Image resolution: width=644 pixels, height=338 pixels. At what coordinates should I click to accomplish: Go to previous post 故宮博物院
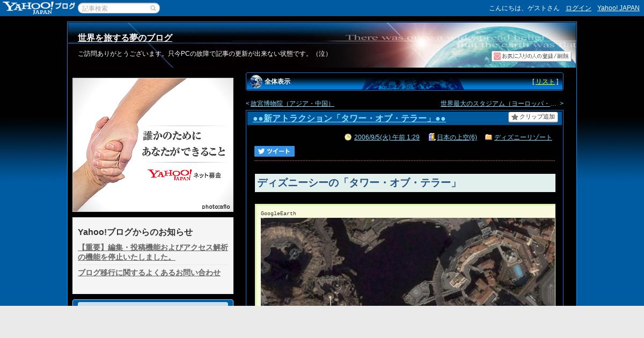(x=292, y=104)
